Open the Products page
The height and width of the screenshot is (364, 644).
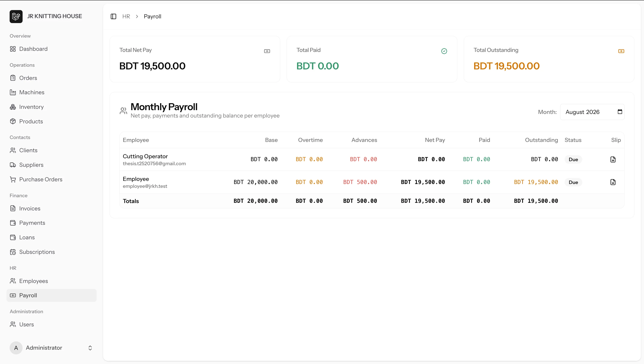tap(51, 121)
